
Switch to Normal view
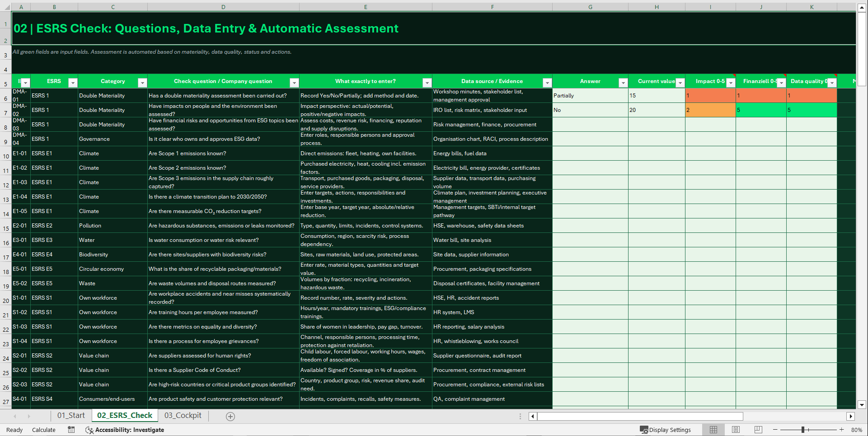click(713, 430)
